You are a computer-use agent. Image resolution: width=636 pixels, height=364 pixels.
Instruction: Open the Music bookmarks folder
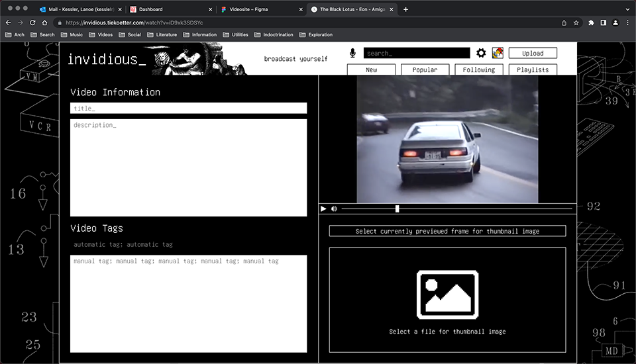click(72, 34)
